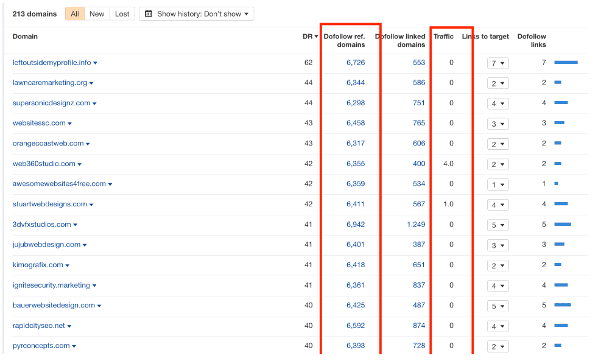Expand menu arrow next to stuartwebdesigns.com

point(91,205)
